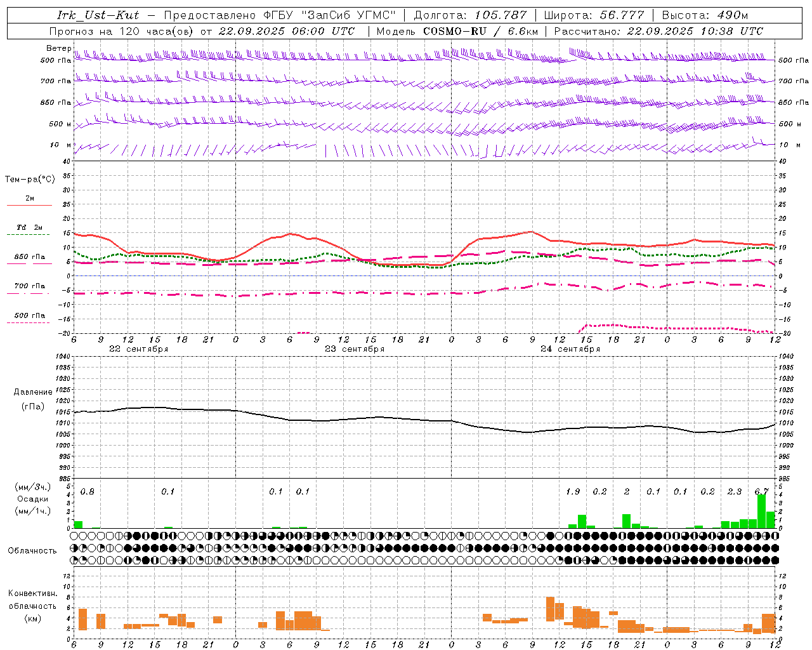
Task: Click the 850 гПа temperature legend line
Action: coord(28,263)
